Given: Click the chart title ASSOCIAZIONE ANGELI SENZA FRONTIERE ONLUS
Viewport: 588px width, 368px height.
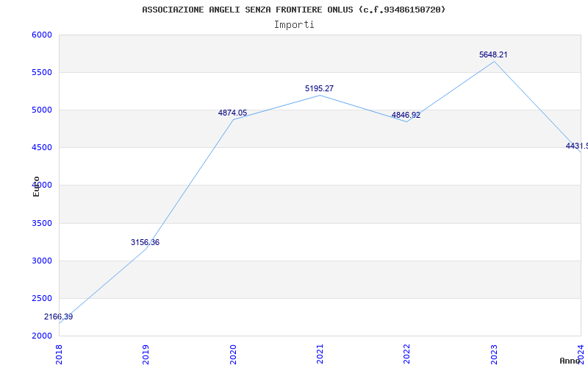Looking at the screenshot, I should [293, 10].
